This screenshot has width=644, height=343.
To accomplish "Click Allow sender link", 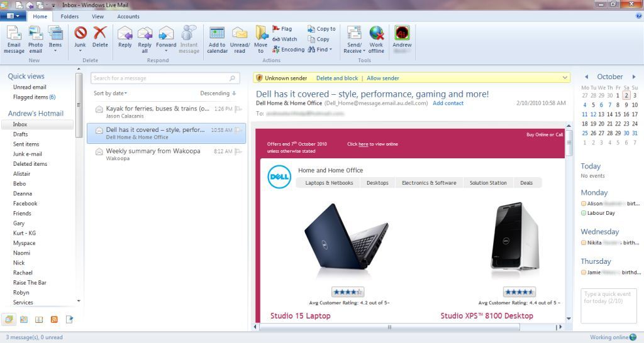I will pyautogui.click(x=383, y=78).
